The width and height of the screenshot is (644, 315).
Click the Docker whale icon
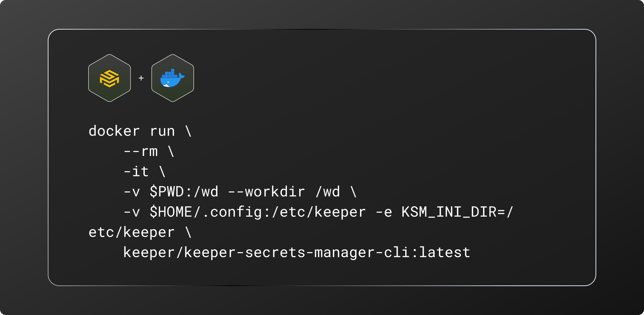pyautogui.click(x=173, y=78)
